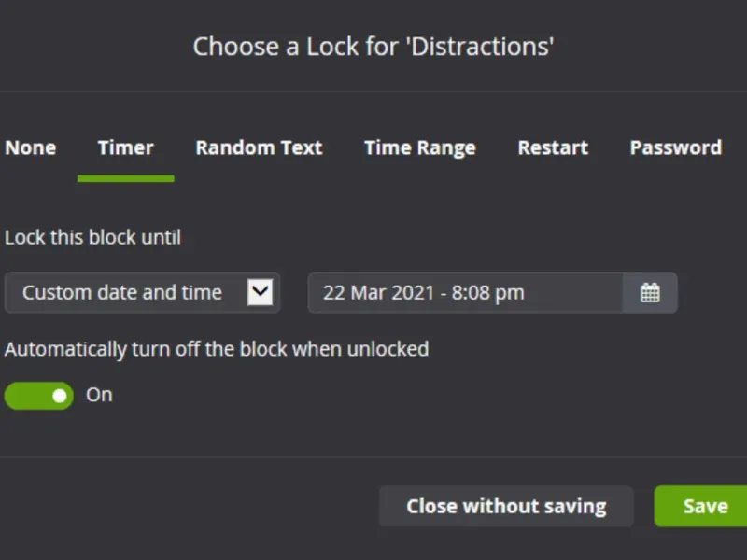The width and height of the screenshot is (747, 560).
Task: Open the calendar date picker icon
Action: (650, 293)
